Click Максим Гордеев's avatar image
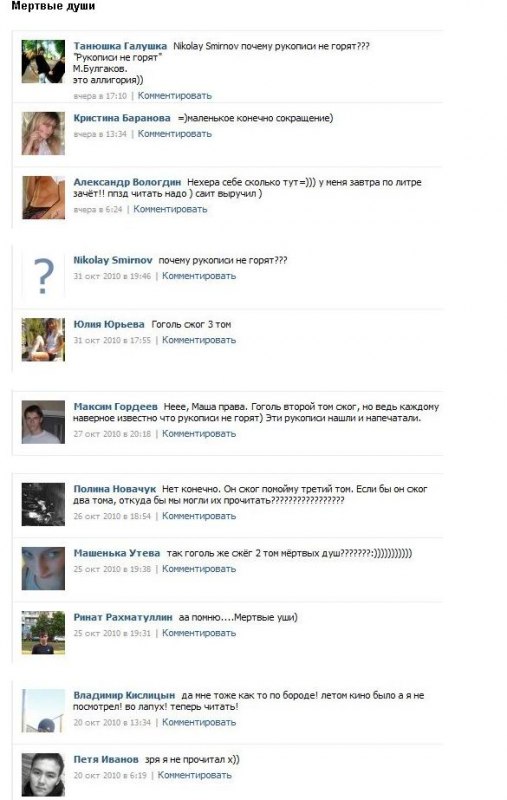Screen dimensions: 507x800 (43, 422)
